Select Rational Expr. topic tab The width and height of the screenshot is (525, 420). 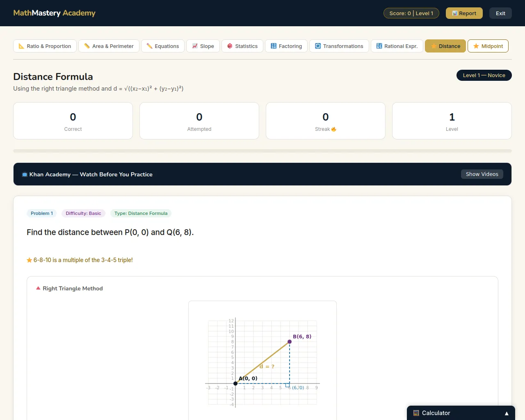(397, 46)
